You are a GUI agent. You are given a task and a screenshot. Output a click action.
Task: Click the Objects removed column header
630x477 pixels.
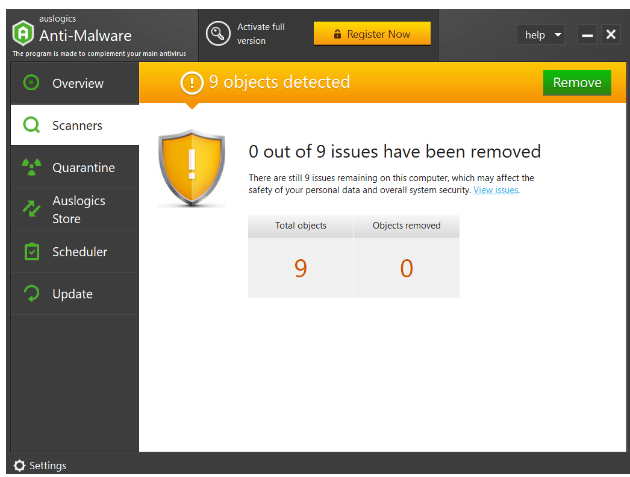406,226
